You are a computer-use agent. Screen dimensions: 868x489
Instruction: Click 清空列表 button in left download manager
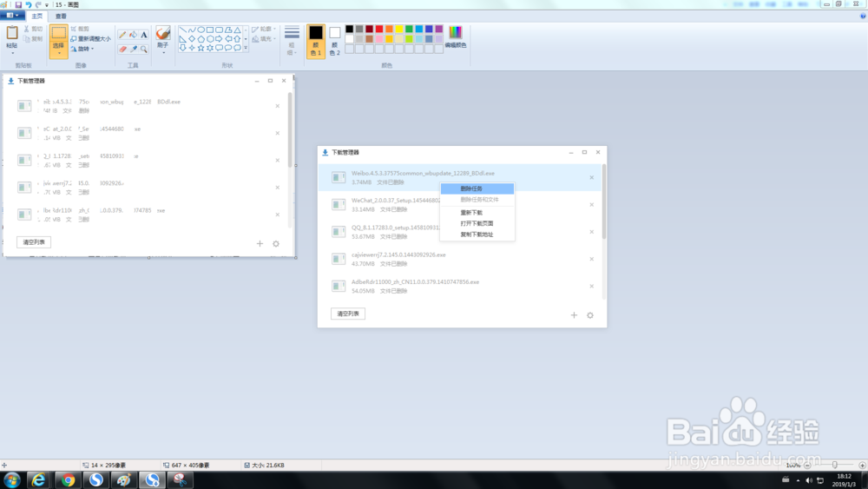coord(34,242)
